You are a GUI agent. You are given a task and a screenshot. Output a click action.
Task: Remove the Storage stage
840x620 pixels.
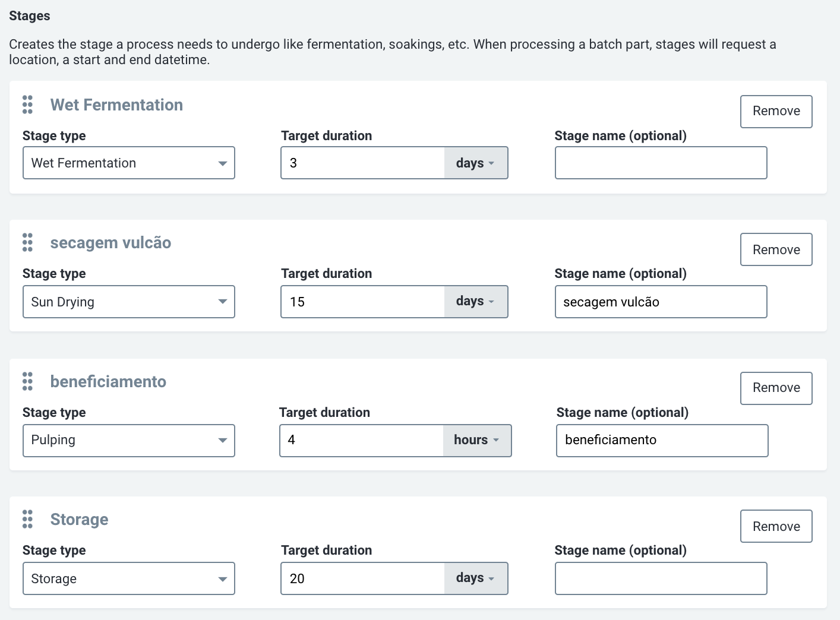coord(776,526)
